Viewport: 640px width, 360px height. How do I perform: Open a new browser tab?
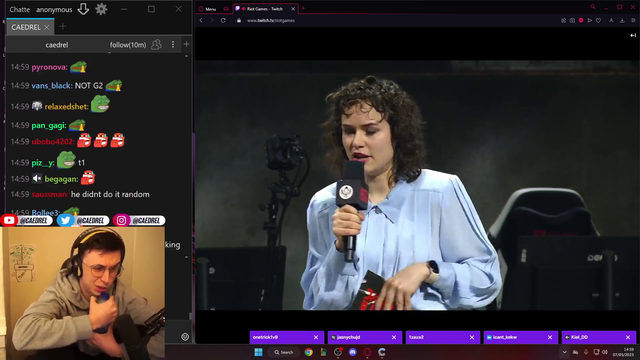point(303,8)
